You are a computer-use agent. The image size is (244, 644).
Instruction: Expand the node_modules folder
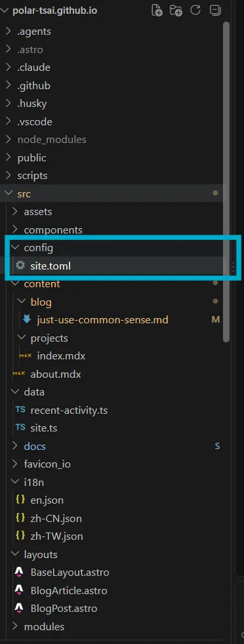(9, 140)
